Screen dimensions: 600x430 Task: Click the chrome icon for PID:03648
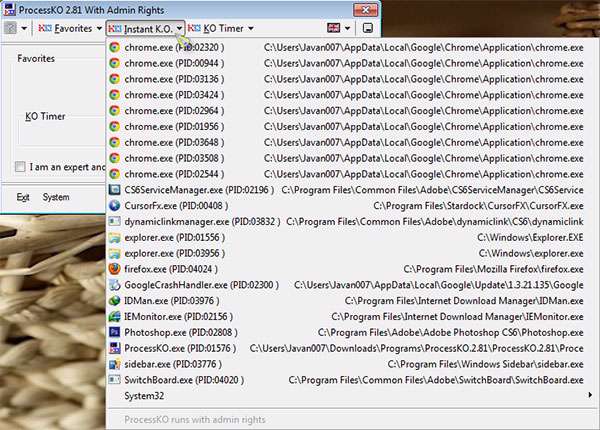click(114, 142)
